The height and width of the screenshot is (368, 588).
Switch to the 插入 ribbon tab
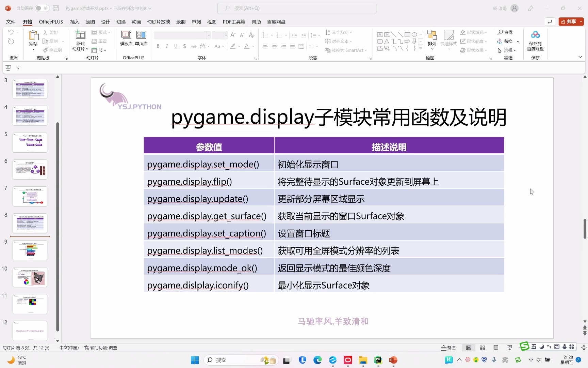[74, 21]
